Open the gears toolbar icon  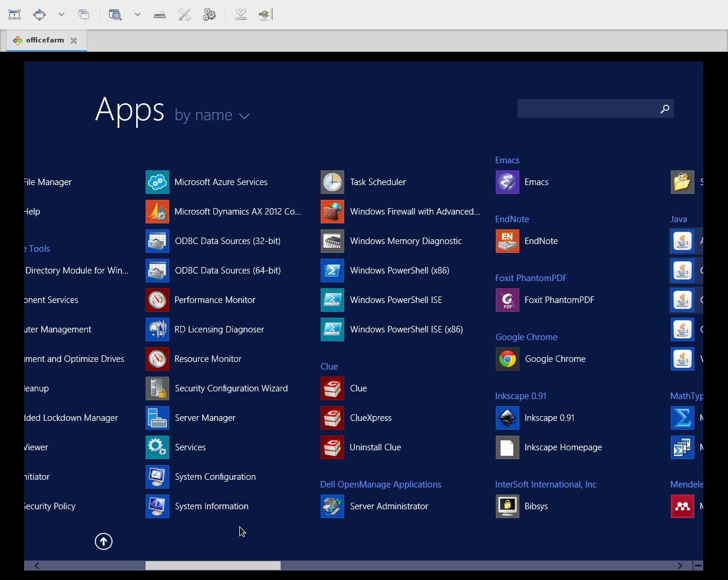(x=209, y=15)
